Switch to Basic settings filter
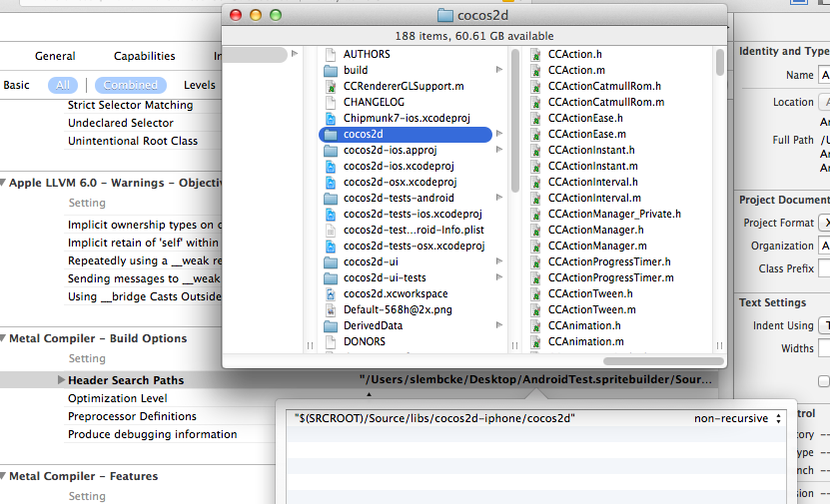This screenshot has width=830, height=504. (x=16, y=85)
